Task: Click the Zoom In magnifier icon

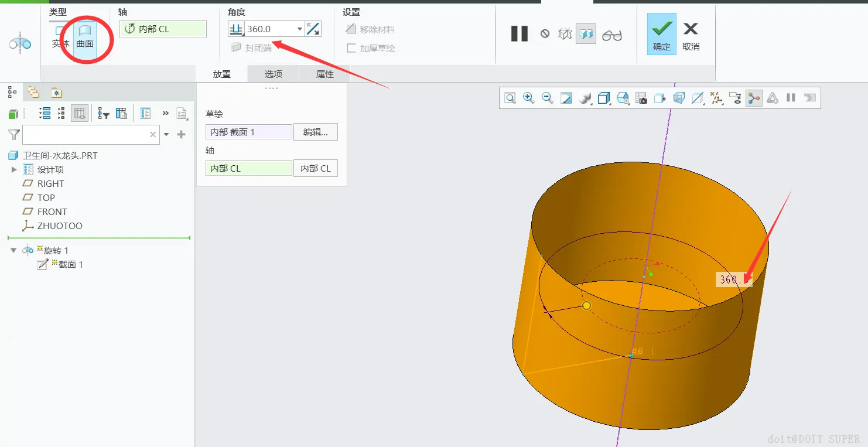Action: coord(528,98)
